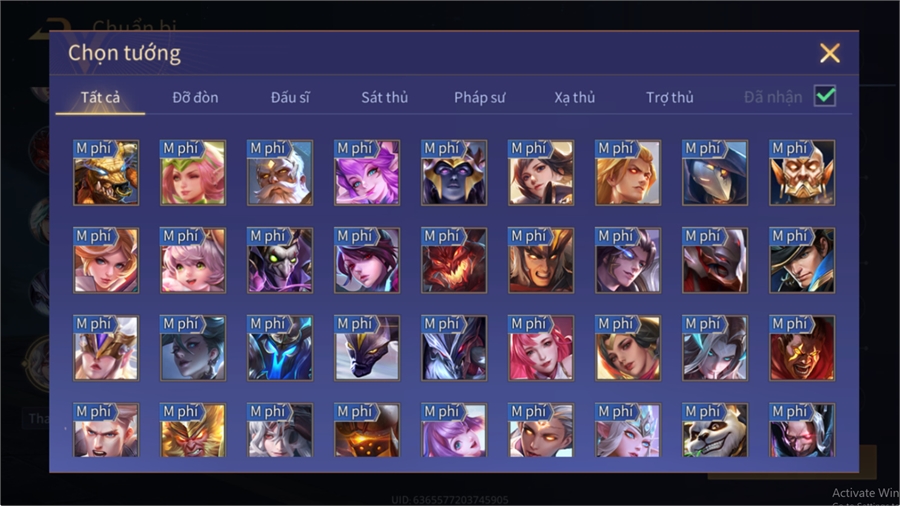Pick the hat-wearing gunslinger hero

[x=802, y=260]
